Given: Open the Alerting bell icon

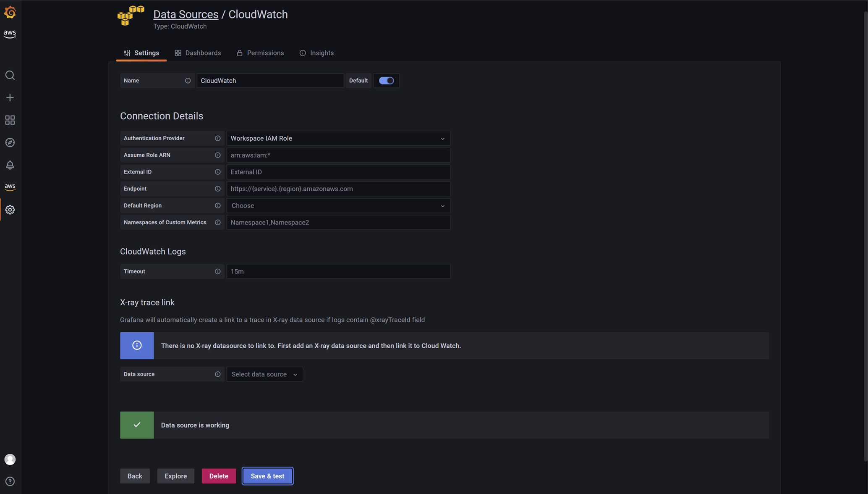Looking at the screenshot, I should [x=10, y=165].
